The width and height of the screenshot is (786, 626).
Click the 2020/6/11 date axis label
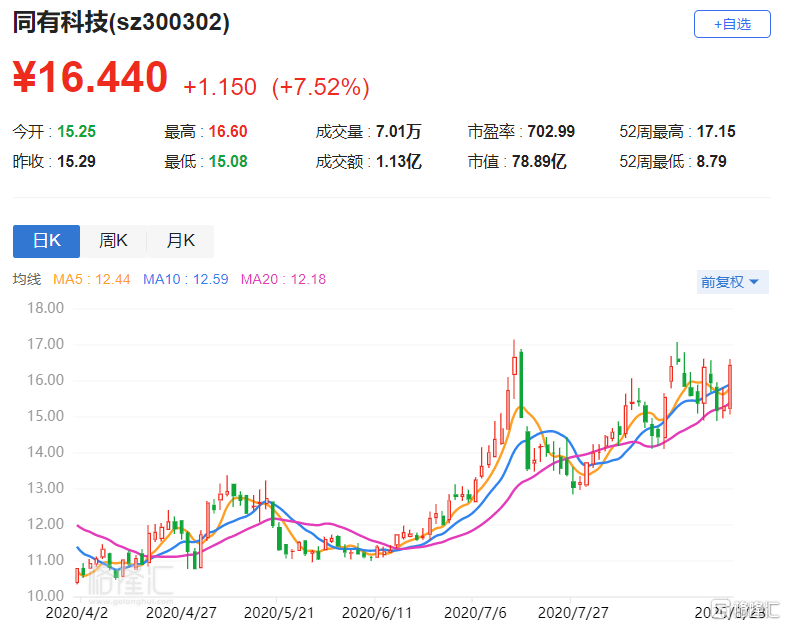pos(376,613)
